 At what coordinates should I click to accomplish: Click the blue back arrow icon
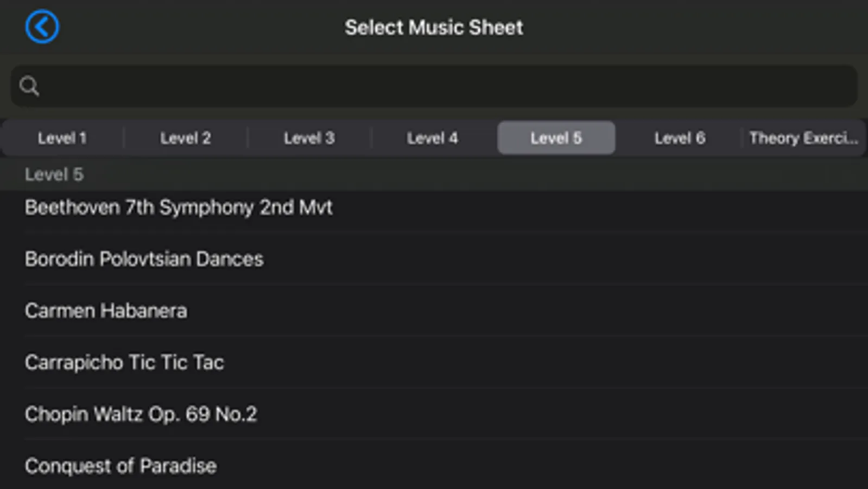click(42, 27)
